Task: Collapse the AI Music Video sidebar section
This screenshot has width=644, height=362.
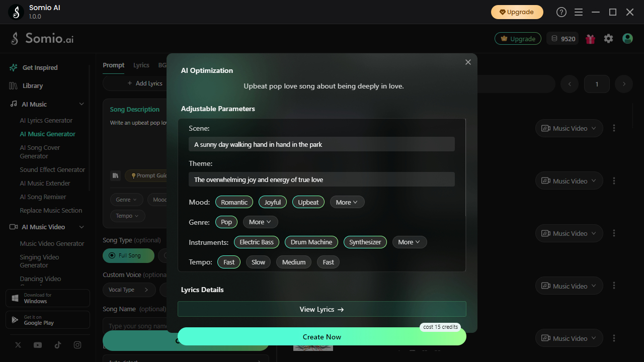Action: click(x=82, y=227)
